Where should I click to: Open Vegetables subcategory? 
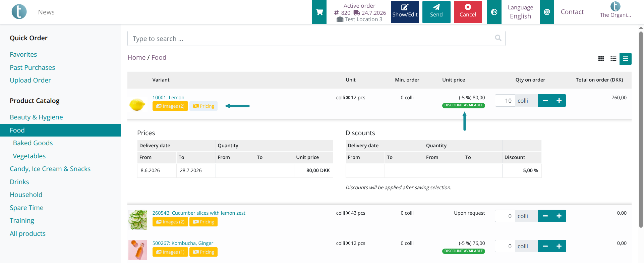pos(29,156)
